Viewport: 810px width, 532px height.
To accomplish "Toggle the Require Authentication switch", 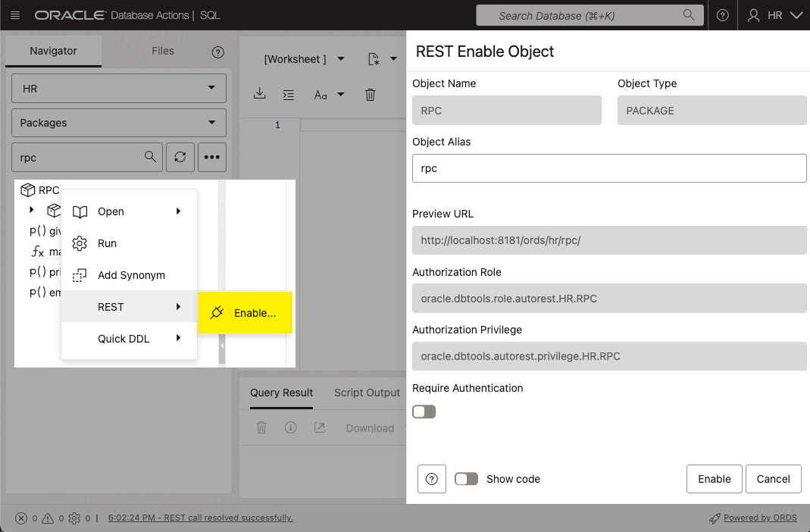I will 424,412.
